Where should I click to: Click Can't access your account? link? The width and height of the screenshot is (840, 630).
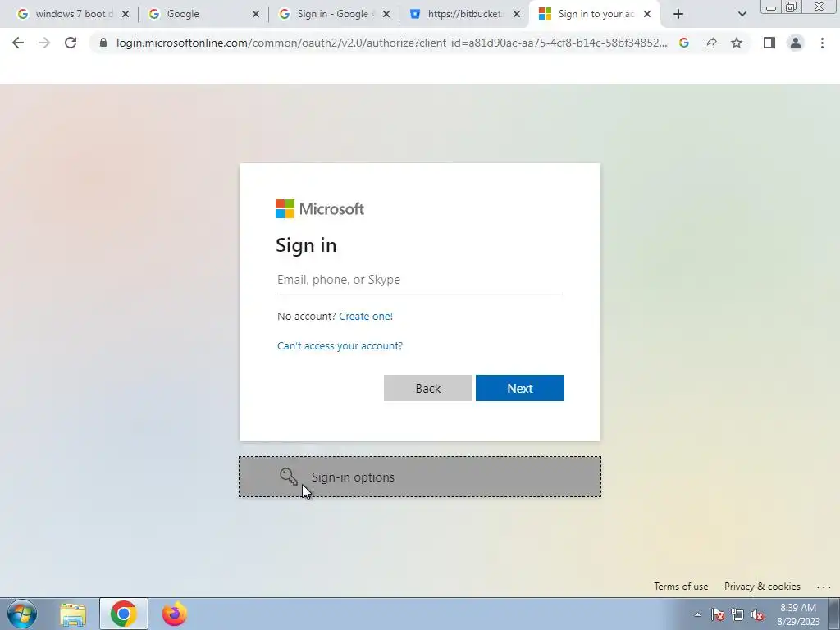pos(340,345)
